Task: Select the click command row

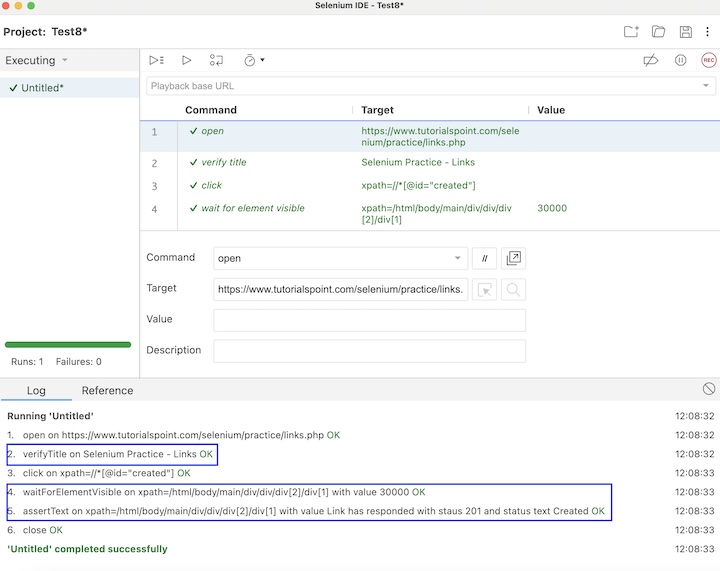Action: click(x=430, y=185)
